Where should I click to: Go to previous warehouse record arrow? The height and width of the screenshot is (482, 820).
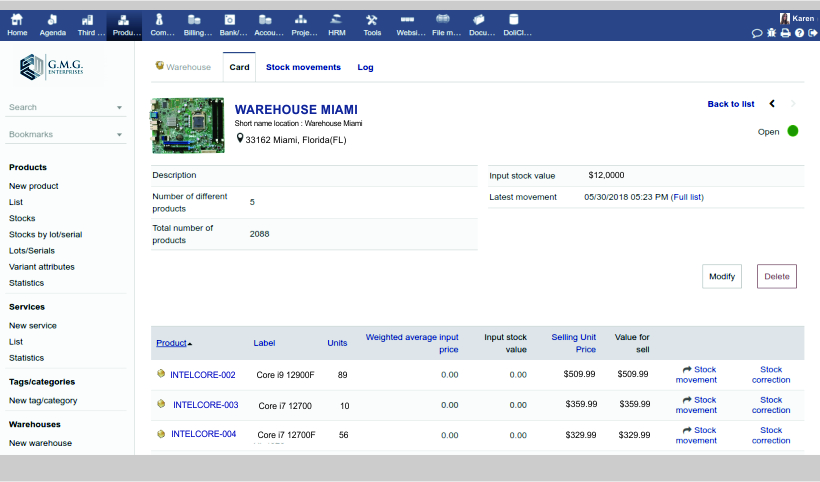(x=772, y=104)
